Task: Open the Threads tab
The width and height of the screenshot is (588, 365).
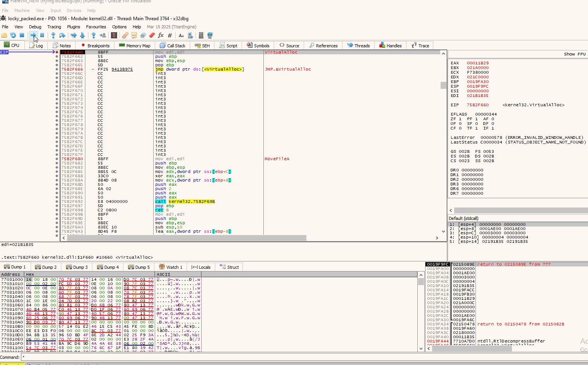Action: point(358,45)
